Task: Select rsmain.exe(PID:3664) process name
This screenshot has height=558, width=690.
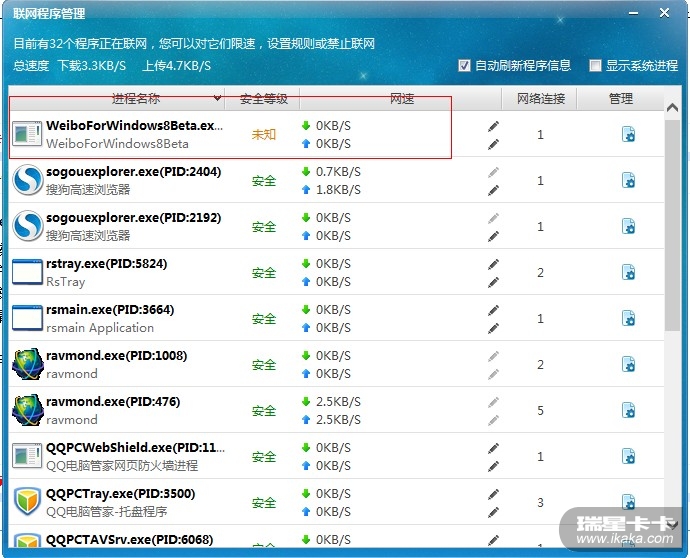Action: pos(110,310)
